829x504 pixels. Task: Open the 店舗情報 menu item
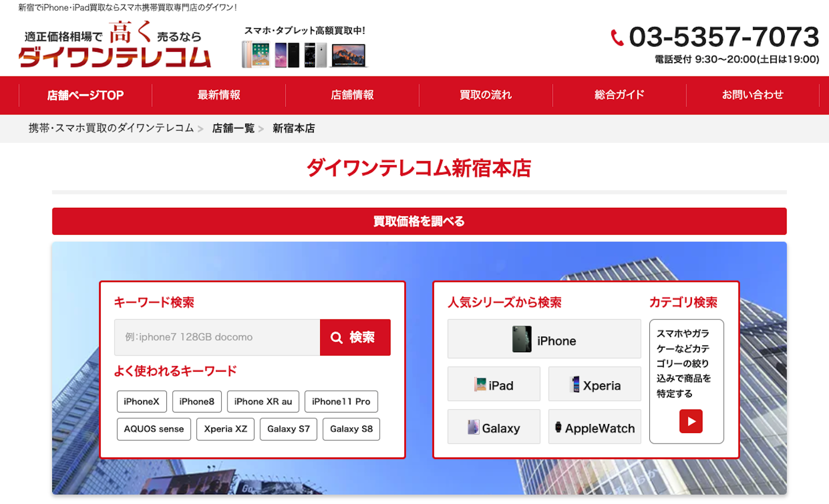352,95
